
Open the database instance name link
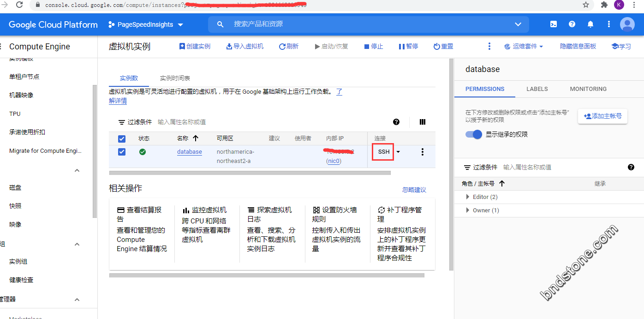(190, 151)
